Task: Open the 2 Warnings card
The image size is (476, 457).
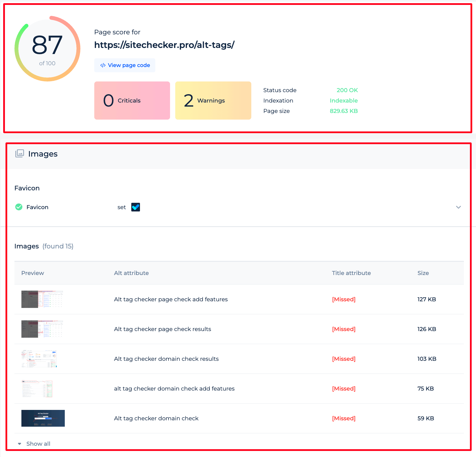Action: tap(213, 101)
